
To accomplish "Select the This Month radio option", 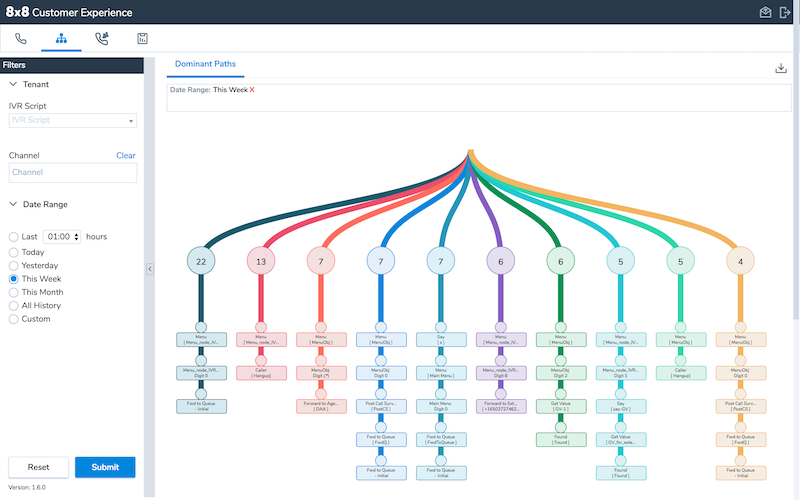I will 14,292.
